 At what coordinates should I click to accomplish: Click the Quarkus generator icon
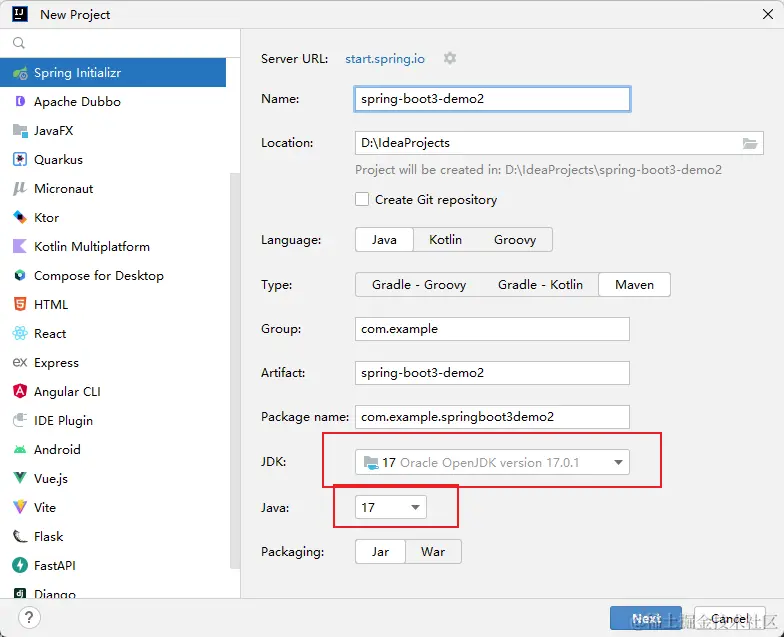click(x=20, y=160)
